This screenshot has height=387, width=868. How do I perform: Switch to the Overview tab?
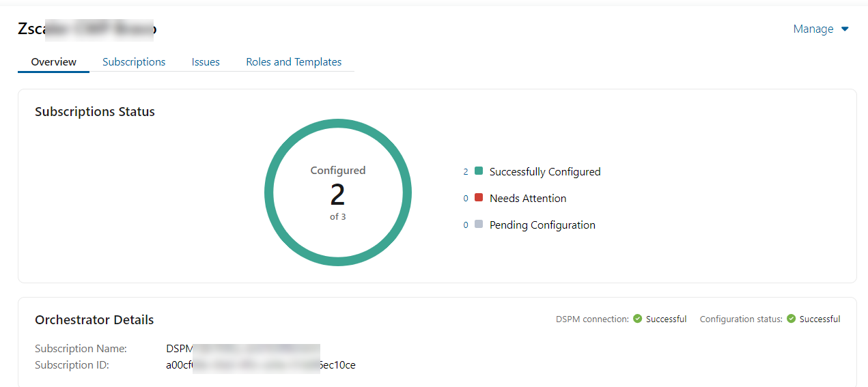(x=53, y=62)
